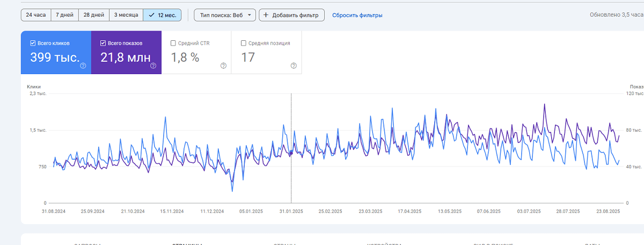Click chart data point on dashed vertical line
This screenshot has width=644, height=245.
pos(291,153)
